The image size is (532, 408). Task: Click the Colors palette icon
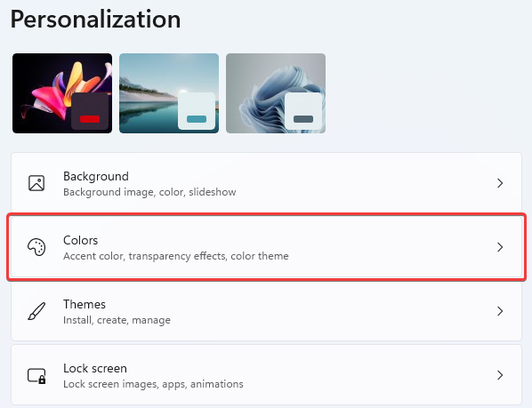pos(36,247)
